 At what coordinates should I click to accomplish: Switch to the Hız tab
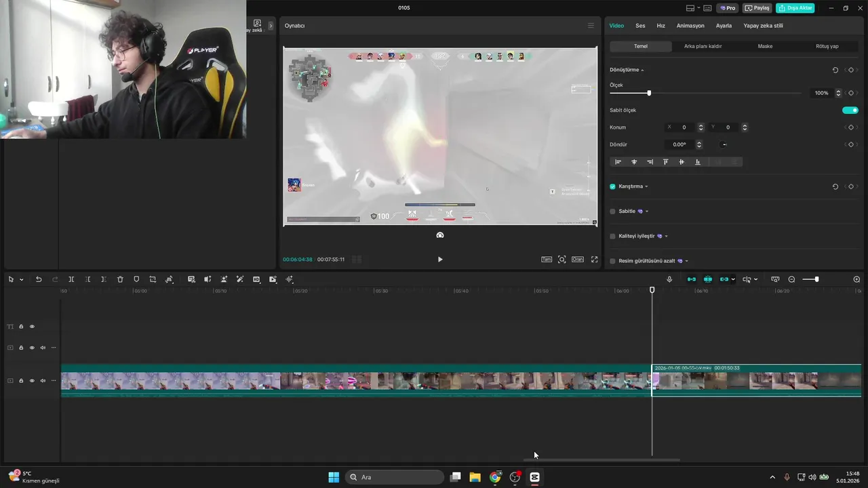pyautogui.click(x=660, y=26)
